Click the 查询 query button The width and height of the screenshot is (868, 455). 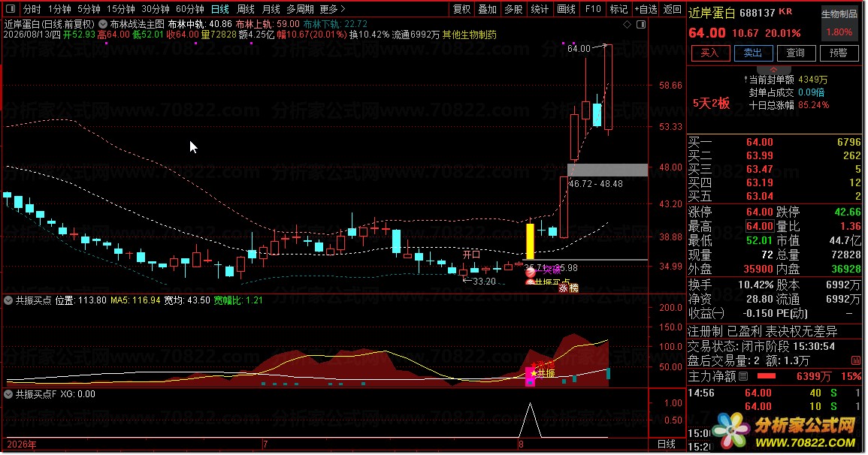click(796, 53)
